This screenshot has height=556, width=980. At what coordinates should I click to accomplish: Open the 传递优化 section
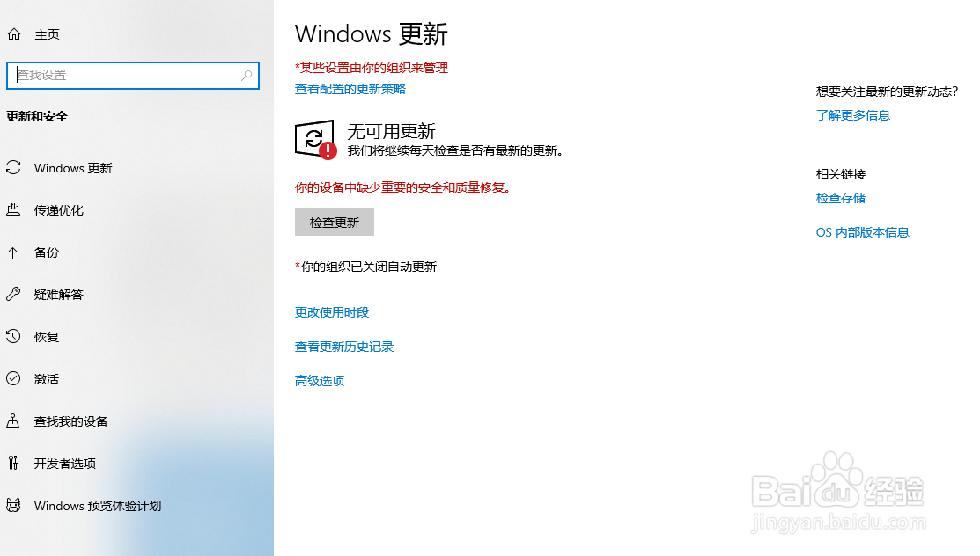[x=59, y=210]
